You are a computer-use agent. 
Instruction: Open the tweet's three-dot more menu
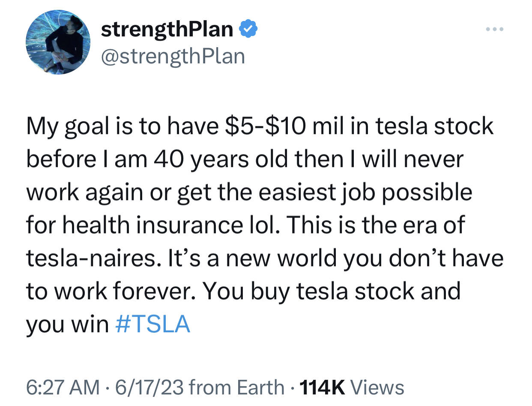point(495,30)
